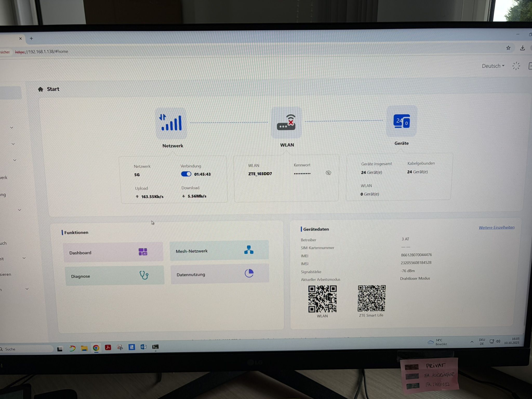This screenshot has height=399, width=532.
Task: Click the signal strength value -76 dBm
Action: tap(408, 271)
